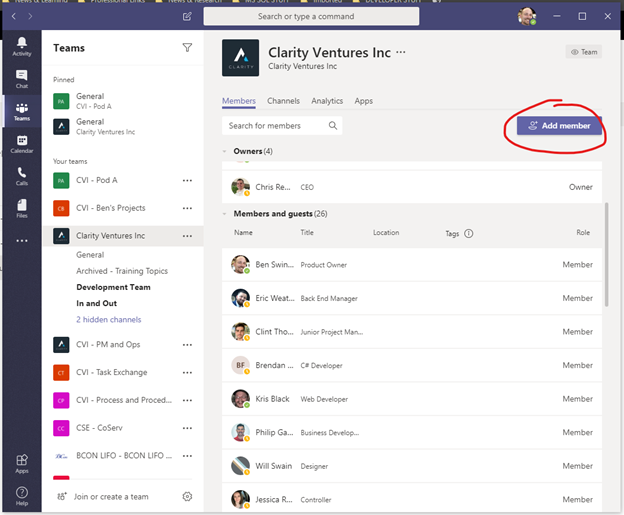Click Chris Re... owner name
The image size is (624, 515).
click(273, 187)
